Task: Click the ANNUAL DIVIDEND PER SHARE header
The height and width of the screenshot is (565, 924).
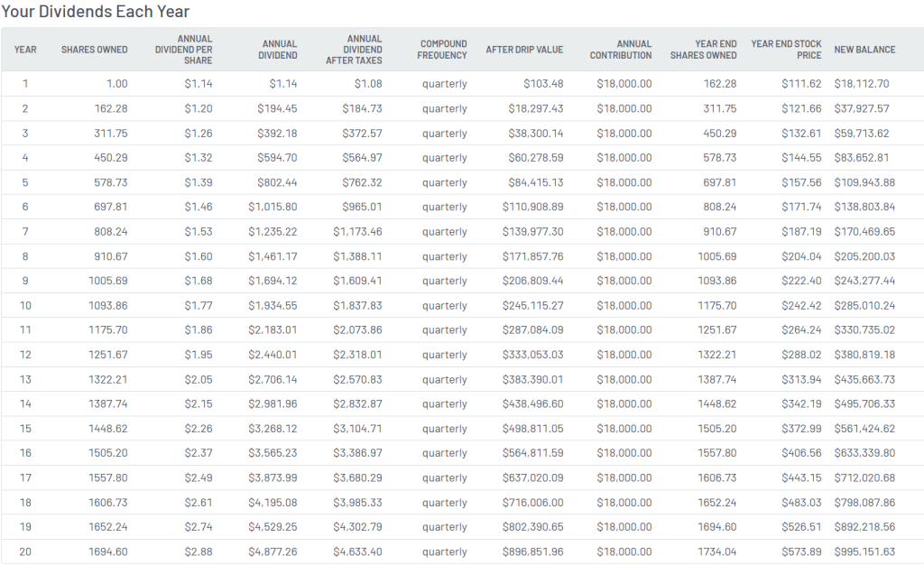Action: [184, 50]
